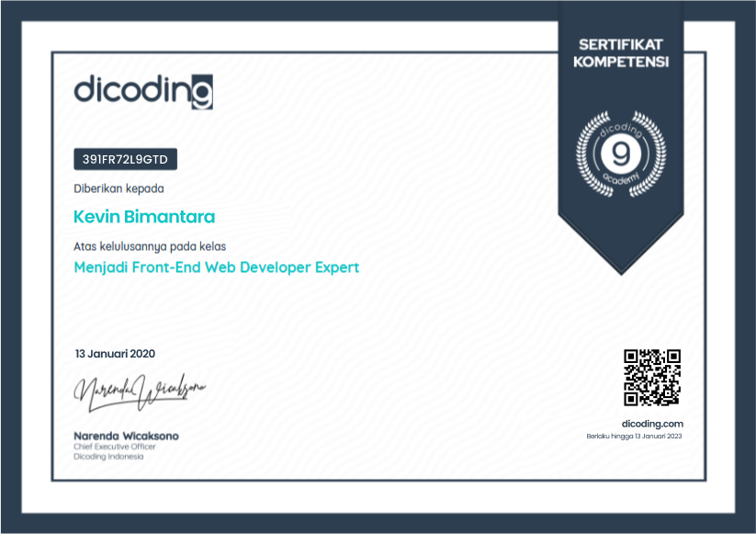Viewport: 756px width, 534px height.
Task: Click the Berlaku hingga 13 Januari 2023 text
Action: click(x=634, y=436)
